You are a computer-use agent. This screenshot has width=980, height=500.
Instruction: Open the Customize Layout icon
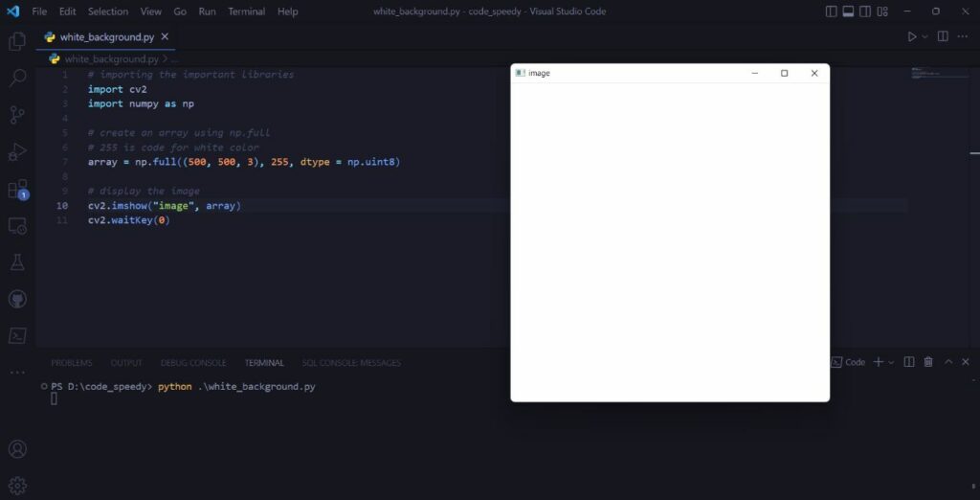(x=882, y=11)
